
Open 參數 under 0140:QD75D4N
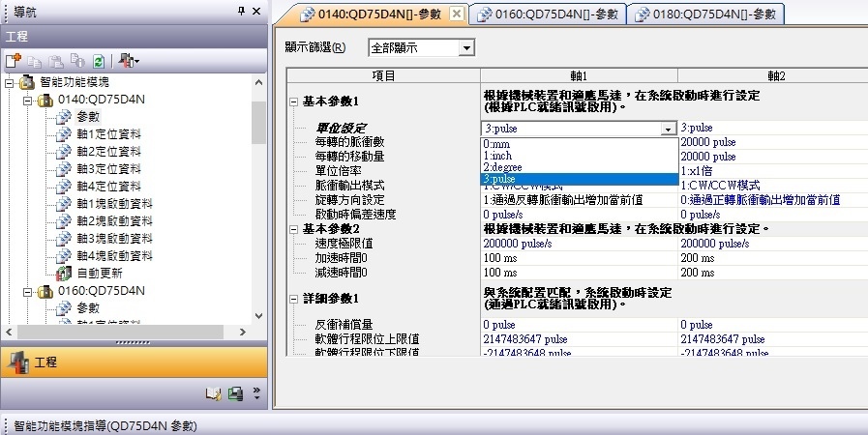pyautogui.click(x=88, y=117)
